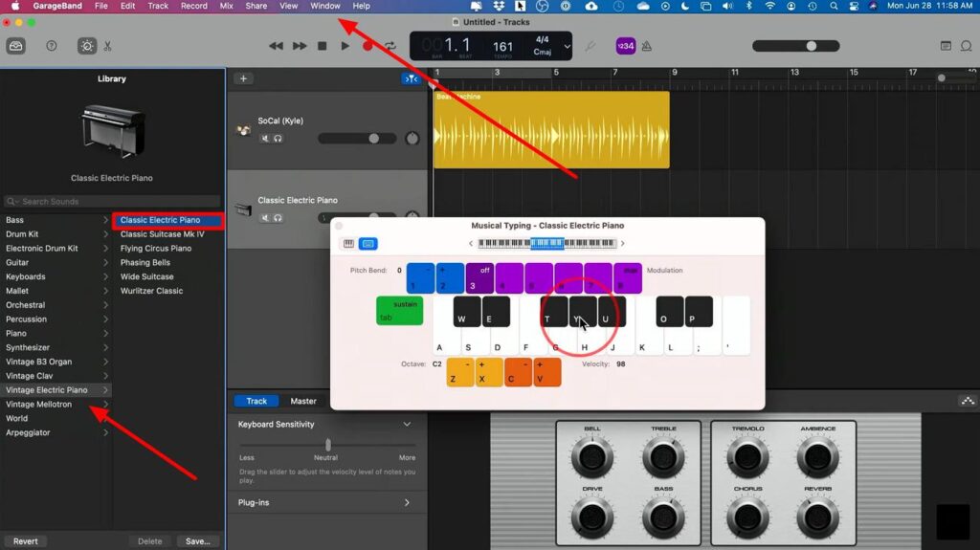The height and width of the screenshot is (550, 980).
Task: Click the metronome warning triangle icon
Action: tap(647, 46)
